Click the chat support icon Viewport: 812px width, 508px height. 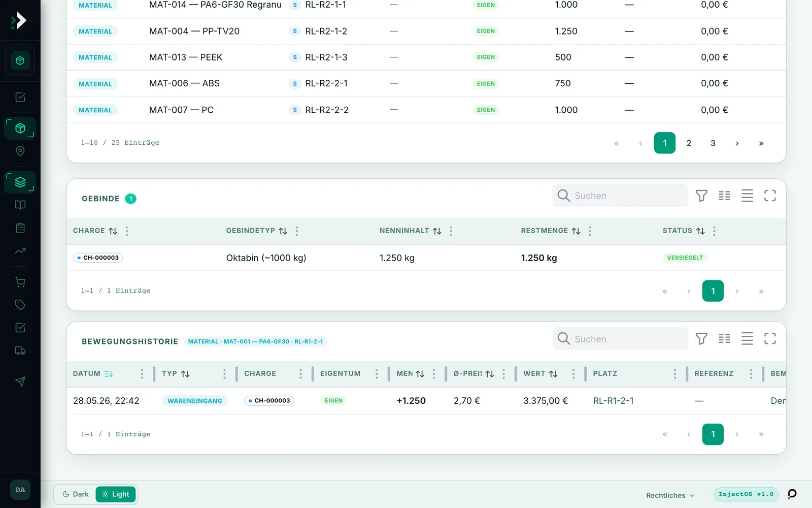[792, 494]
